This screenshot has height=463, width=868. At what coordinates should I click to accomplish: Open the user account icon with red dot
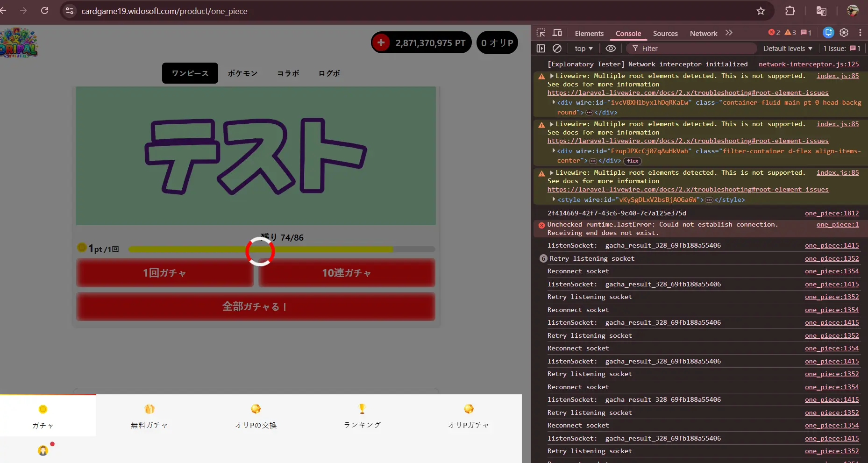click(x=43, y=450)
